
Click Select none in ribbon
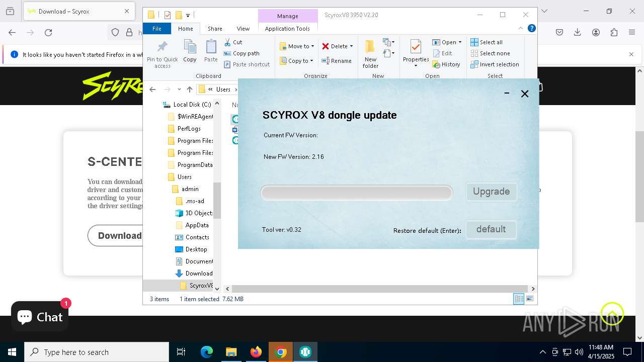tap(490, 53)
